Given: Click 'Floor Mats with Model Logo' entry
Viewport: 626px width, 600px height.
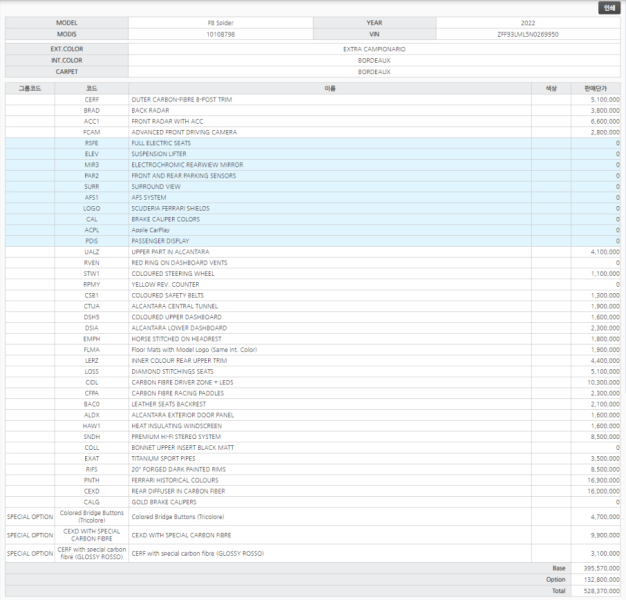Looking at the screenshot, I should [194, 350].
